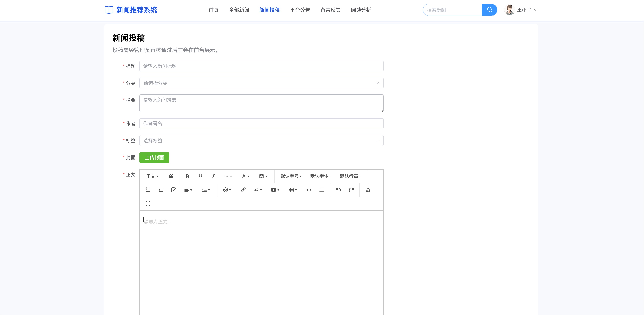Viewport: 644px width, 315px height.
Task: Expand the 请选择分类 category dropdown
Action: 261,83
